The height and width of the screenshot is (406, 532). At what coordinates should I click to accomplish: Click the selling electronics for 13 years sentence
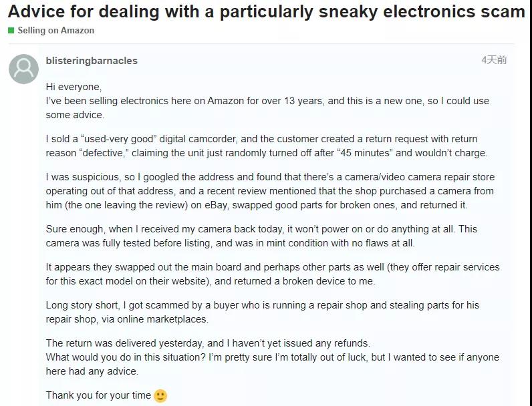click(x=267, y=108)
